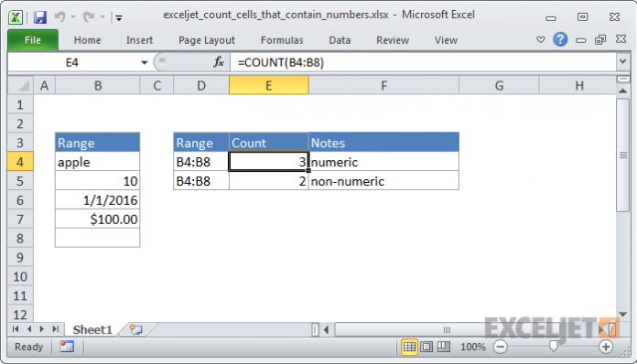This screenshot has height=364, width=637.
Task: Open the Redo history dropdown arrow
Action: (103, 17)
